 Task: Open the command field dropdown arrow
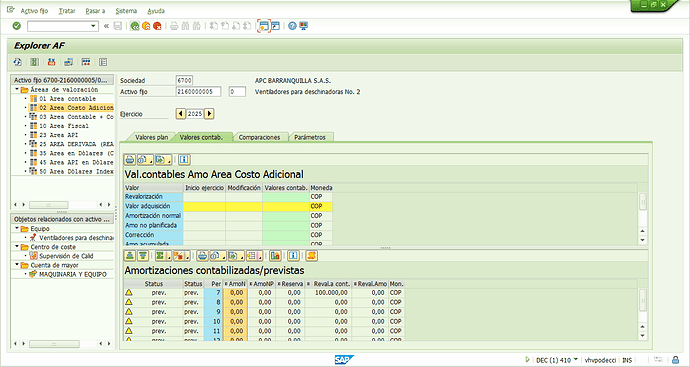coord(93,26)
